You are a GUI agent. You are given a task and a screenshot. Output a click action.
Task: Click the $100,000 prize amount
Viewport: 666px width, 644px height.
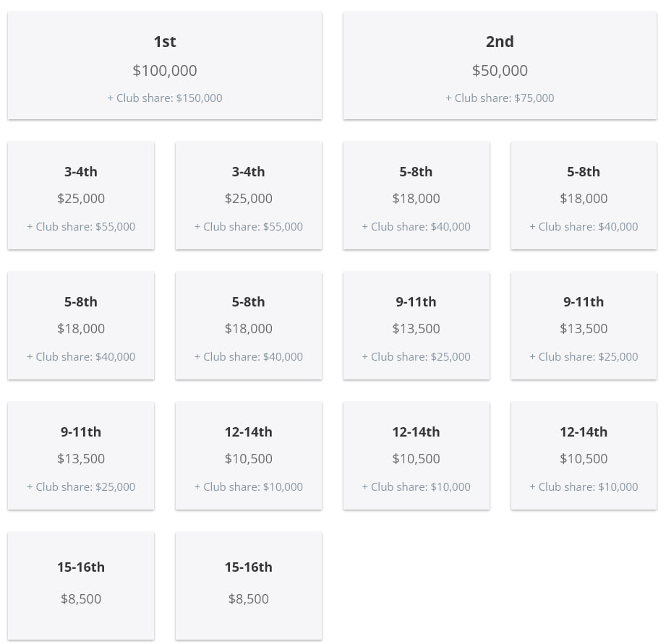click(x=165, y=70)
